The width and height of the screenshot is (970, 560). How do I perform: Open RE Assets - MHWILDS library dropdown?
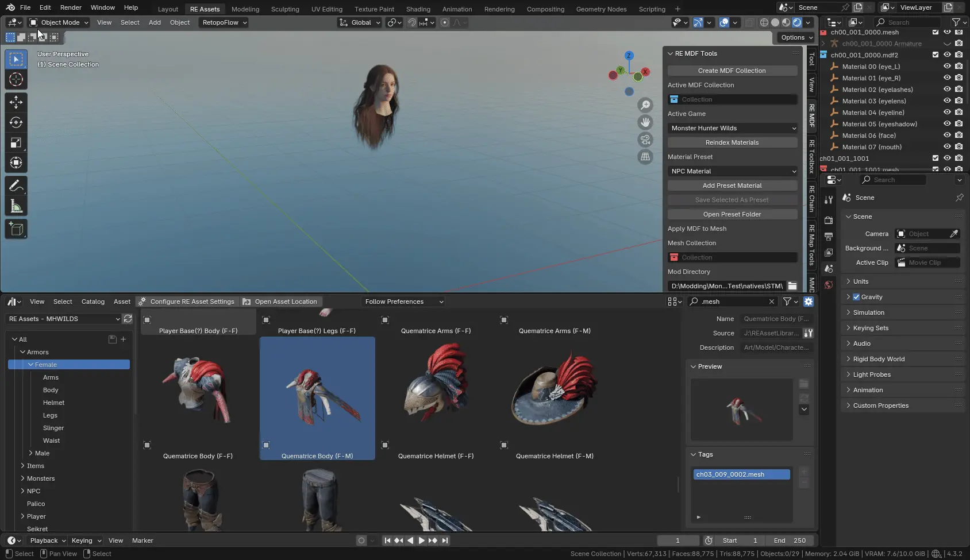pyautogui.click(x=63, y=319)
